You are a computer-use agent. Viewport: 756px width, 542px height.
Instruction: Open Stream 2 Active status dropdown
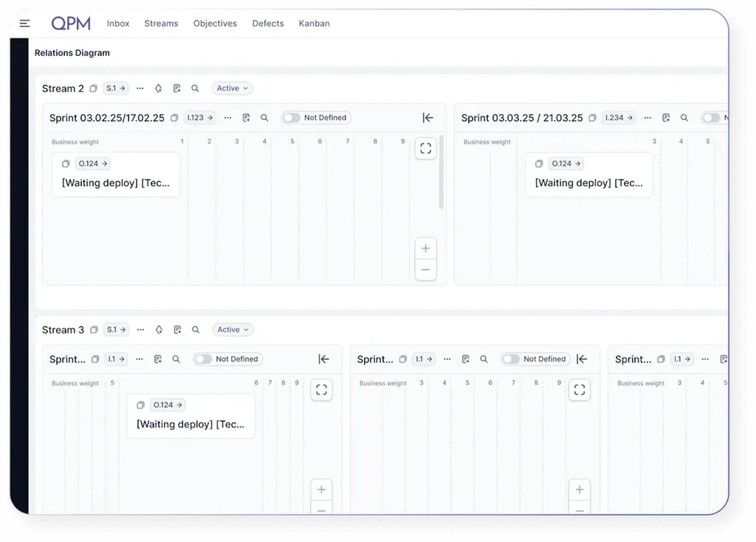pyautogui.click(x=232, y=88)
